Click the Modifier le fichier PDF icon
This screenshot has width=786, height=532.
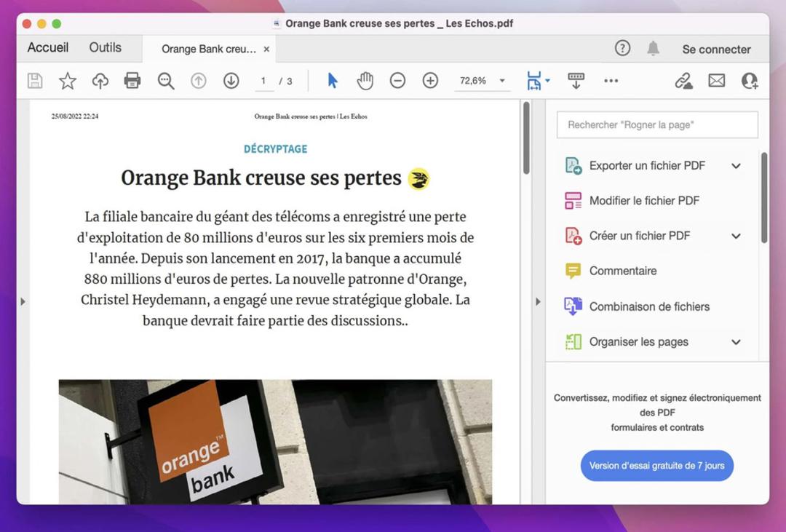click(573, 201)
